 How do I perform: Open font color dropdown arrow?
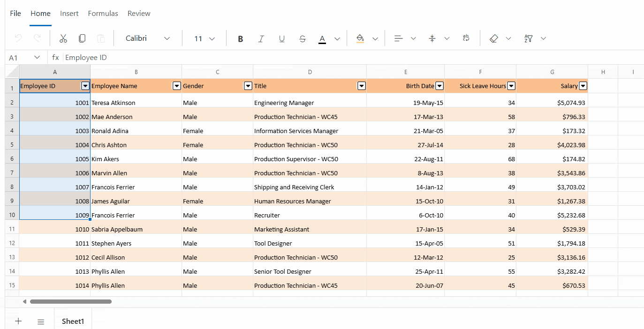tap(337, 38)
